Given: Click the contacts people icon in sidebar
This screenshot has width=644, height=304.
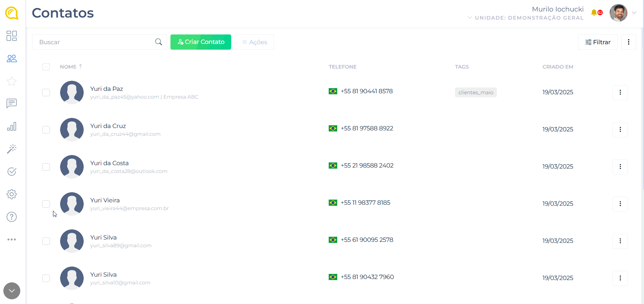Looking at the screenshot, I should pos(11,59).
